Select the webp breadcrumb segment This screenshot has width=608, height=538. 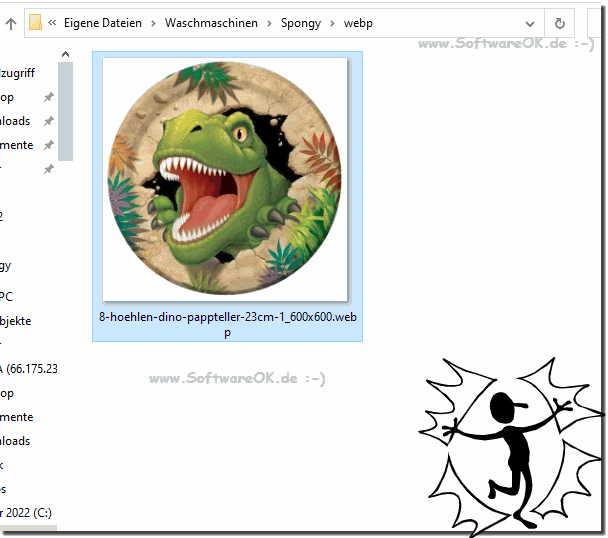click(x=358, y=23)
